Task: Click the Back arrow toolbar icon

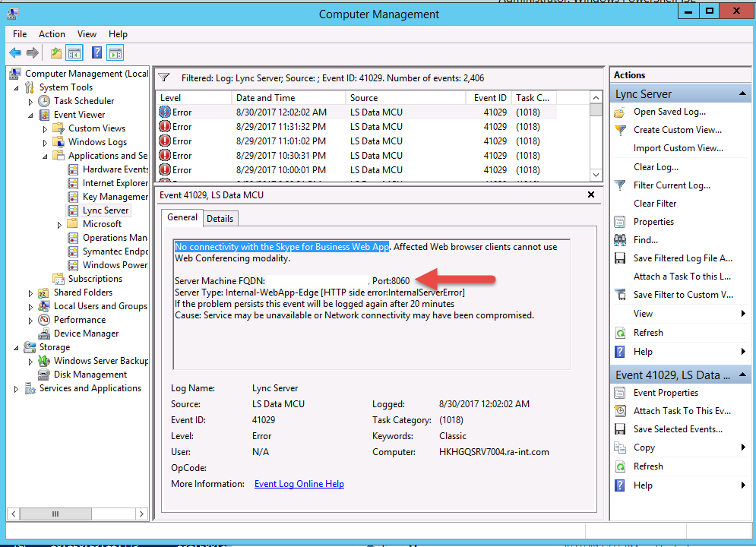Action: tap(15, 52)
